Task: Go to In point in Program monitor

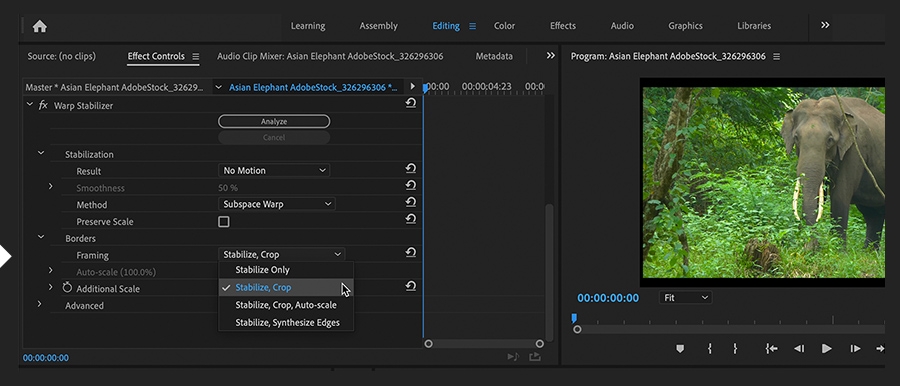Action: pyautogui.click(x=771, y=348)
